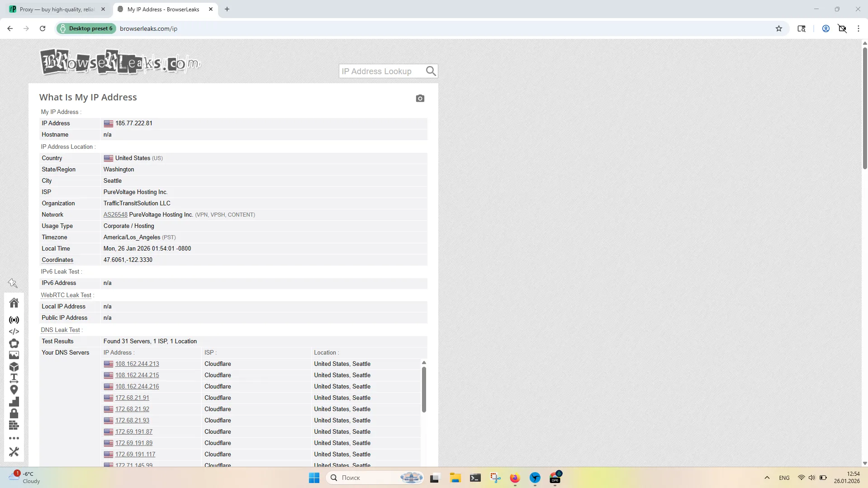Screen dimensions: 868x488
Task: Open a new browser tab
Action: pyautogui.click(x=227, y=9)
